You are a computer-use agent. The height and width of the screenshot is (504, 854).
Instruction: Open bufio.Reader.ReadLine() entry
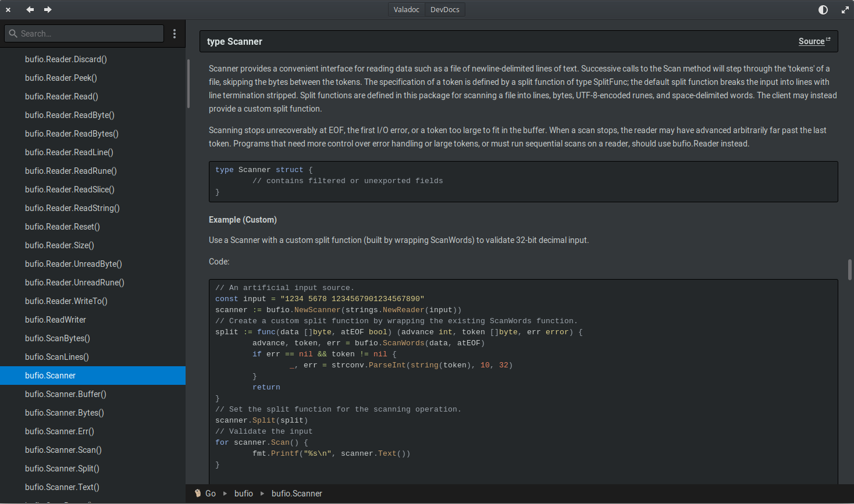point(93,152)
